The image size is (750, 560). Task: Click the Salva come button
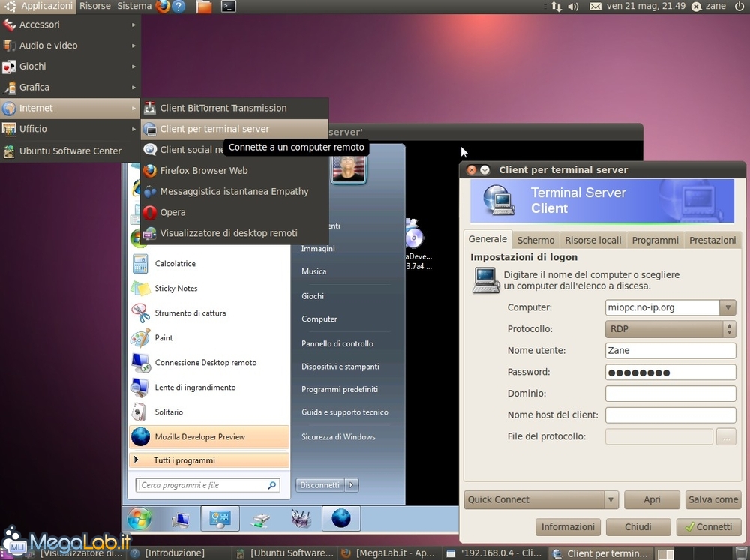[712, 500]
